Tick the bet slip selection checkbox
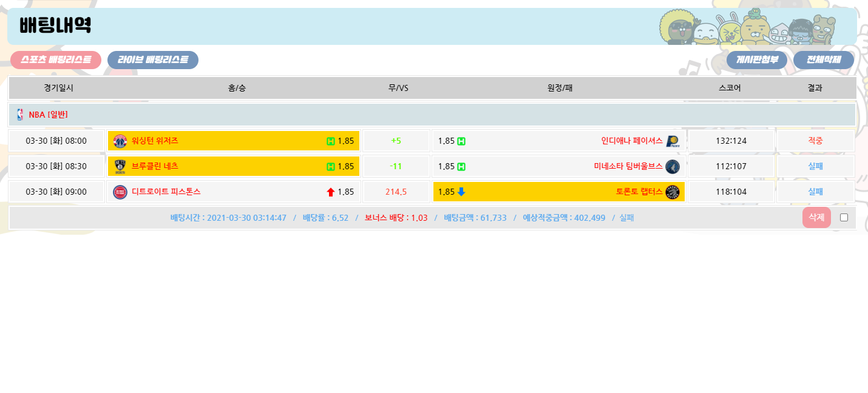 pos(844,218)
